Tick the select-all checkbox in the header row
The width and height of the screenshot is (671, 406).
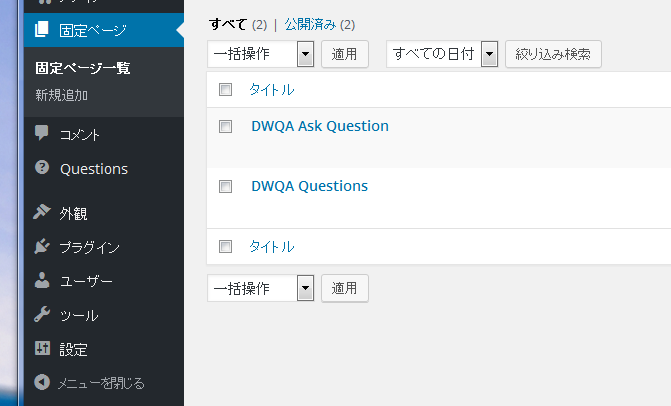tap(226, 89)
